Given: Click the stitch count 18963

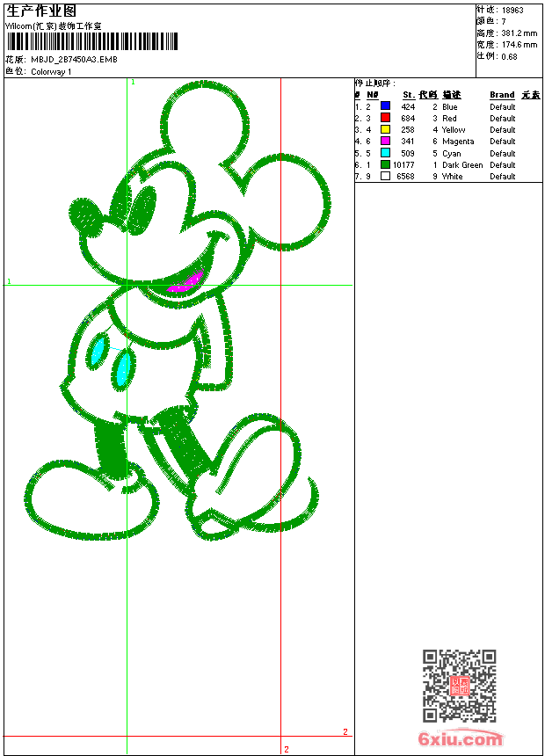Looking at the screenshot, I should [512, 11].
